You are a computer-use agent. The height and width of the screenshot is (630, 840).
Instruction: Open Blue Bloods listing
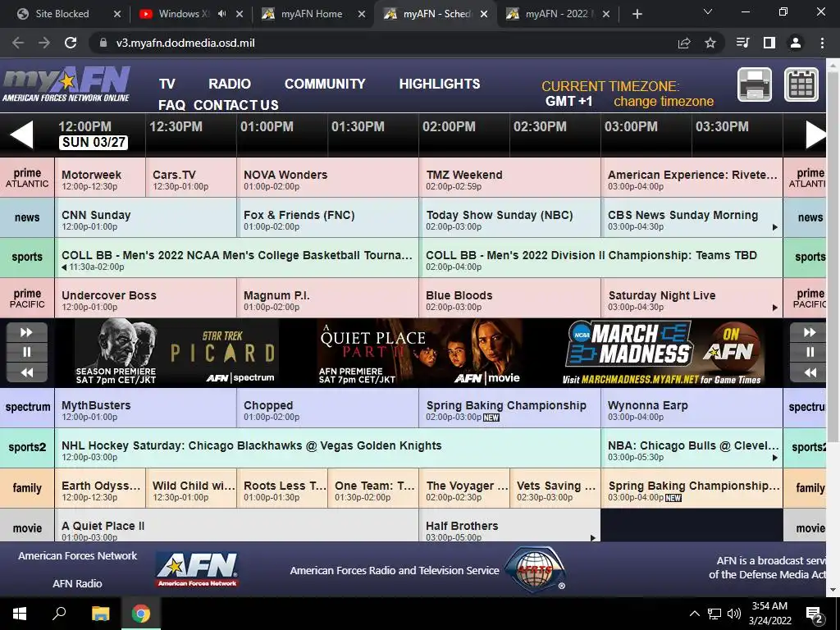click(510, 298)
